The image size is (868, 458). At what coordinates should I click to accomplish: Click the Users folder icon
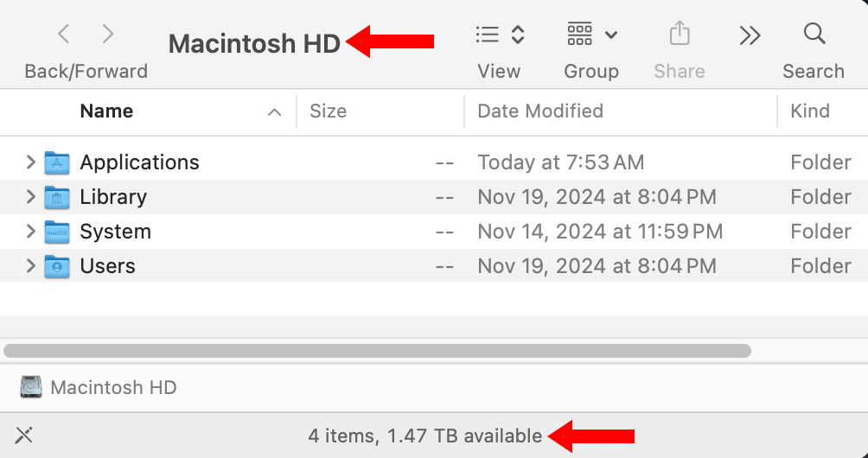[x=57, y=266]
